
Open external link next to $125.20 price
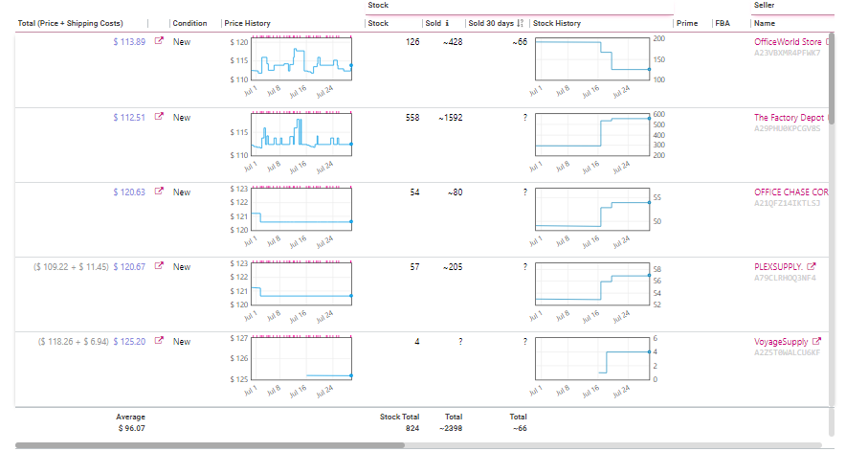159,341
